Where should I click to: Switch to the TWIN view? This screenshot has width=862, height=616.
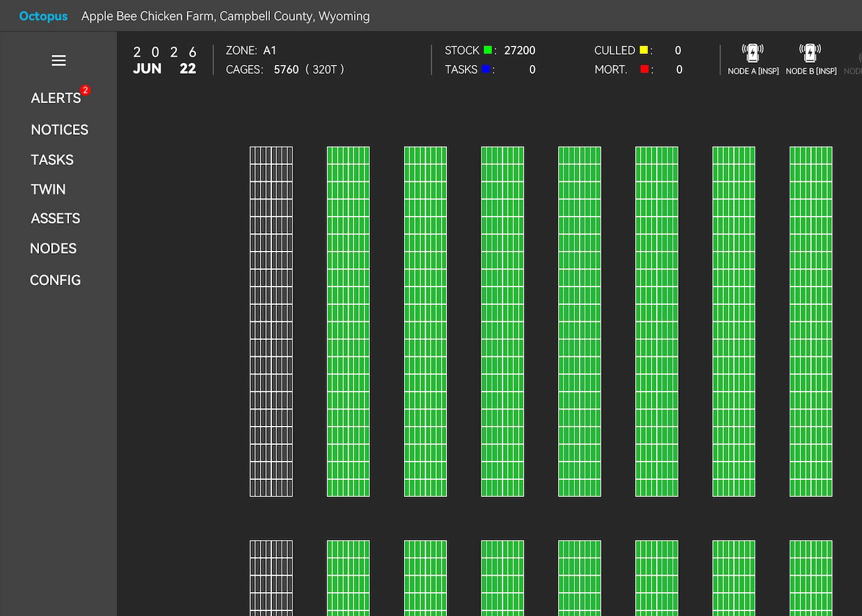tap(48, 189)
